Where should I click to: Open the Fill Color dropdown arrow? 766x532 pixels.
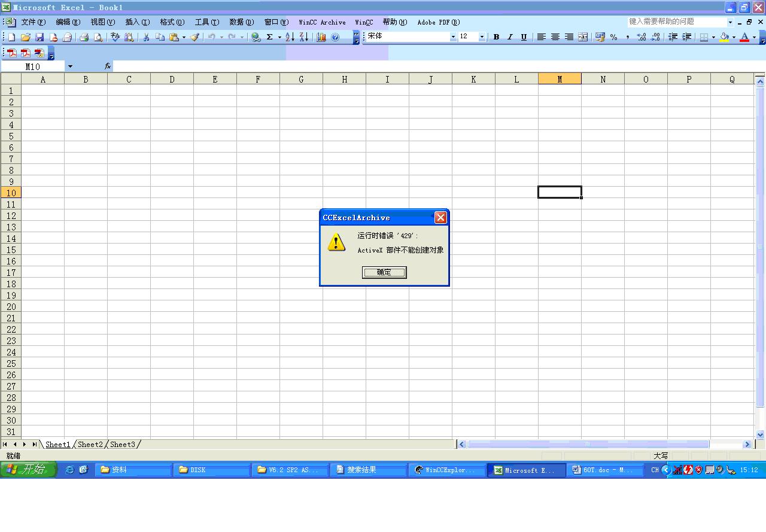pyautogui.click(x=734, y=37)
